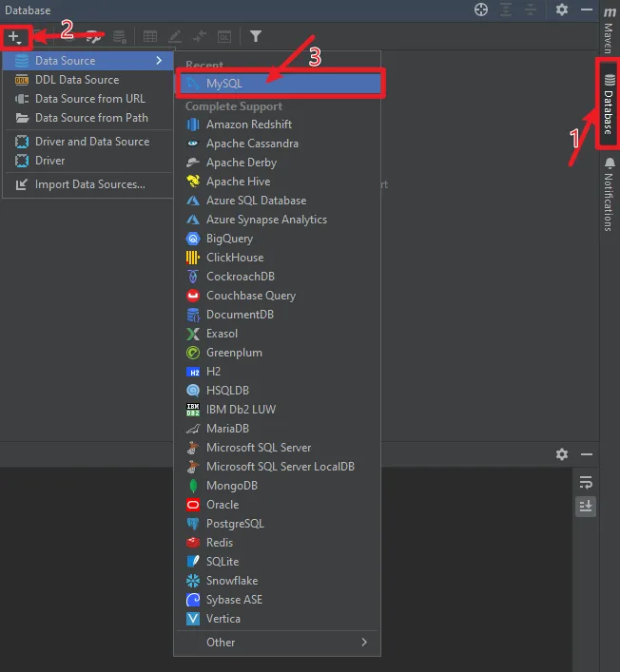Open the plus New data source menu

tap(15, 37)
